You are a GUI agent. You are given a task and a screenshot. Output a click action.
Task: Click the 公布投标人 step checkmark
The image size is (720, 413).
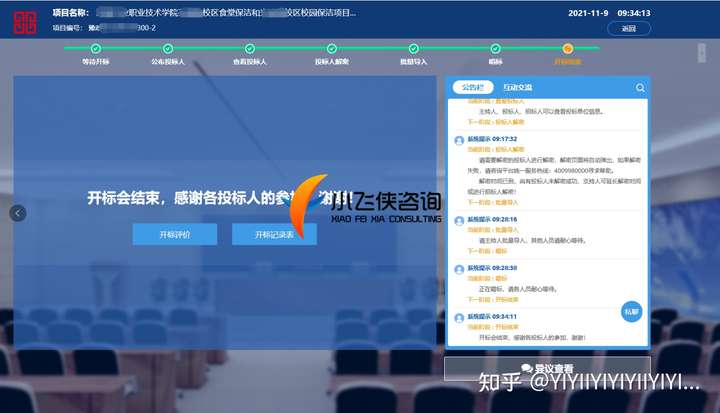[168, 49]
